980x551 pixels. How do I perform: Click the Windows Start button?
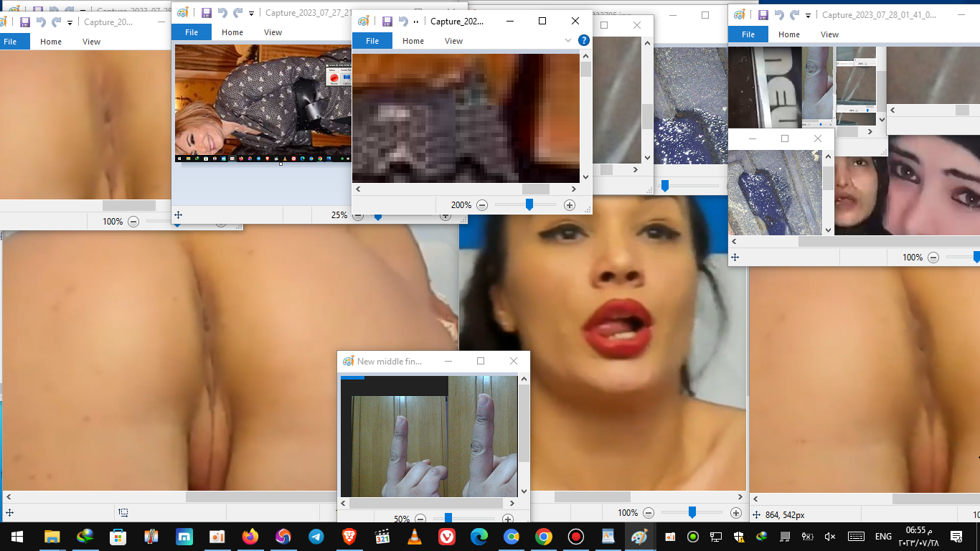[x=17, y=536]
